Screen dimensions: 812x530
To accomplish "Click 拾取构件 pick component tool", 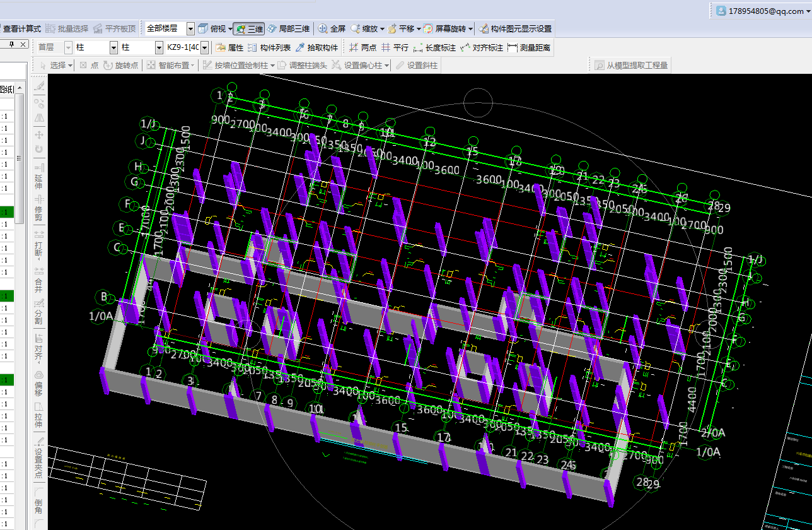I will [316, 47].
